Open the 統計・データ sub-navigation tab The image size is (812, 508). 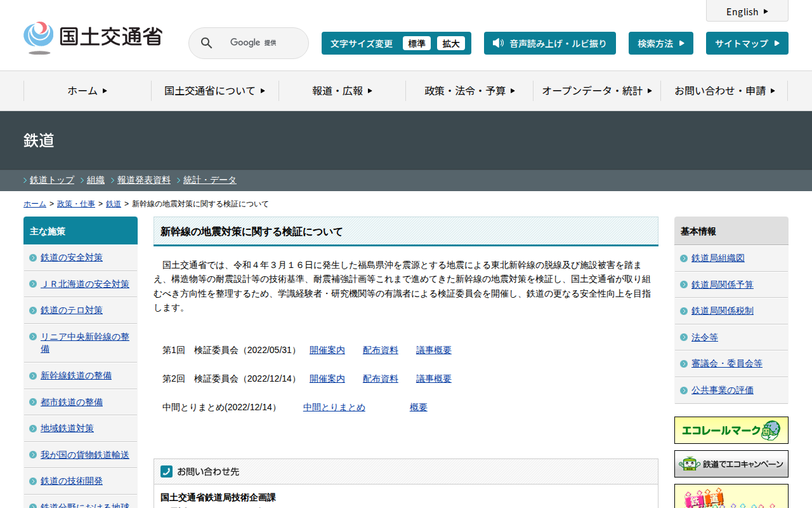click(209, 180)
